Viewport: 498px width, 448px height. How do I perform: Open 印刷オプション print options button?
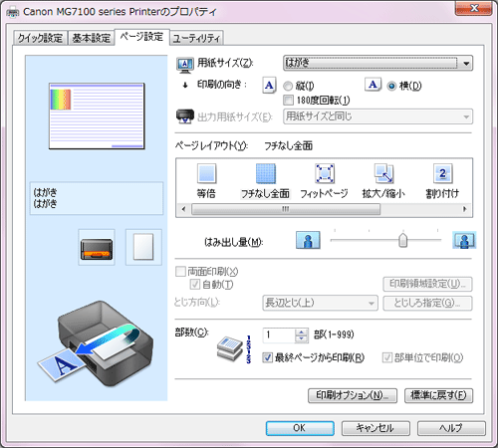353,395
